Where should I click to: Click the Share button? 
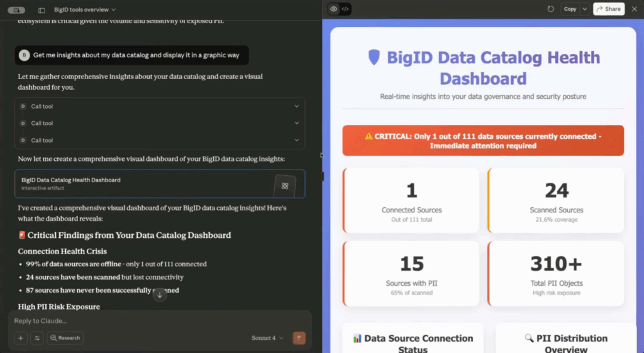pyautogui.click(x=608, y=9)
